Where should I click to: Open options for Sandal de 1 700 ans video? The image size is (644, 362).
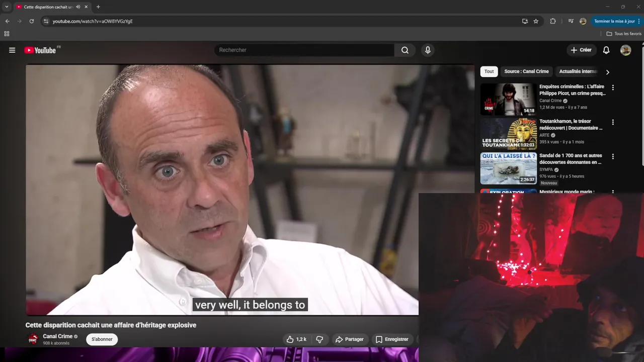click(613, 157)
